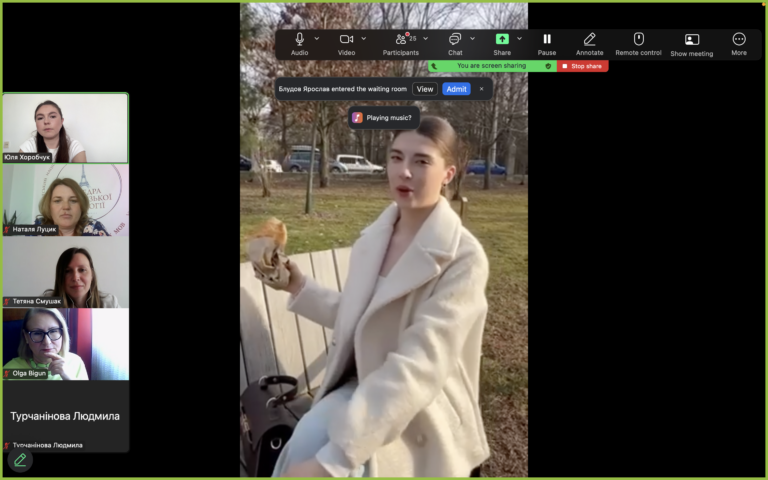768x480 pixels.
Task: Expand the Audio options arrow
Action: 317,39
